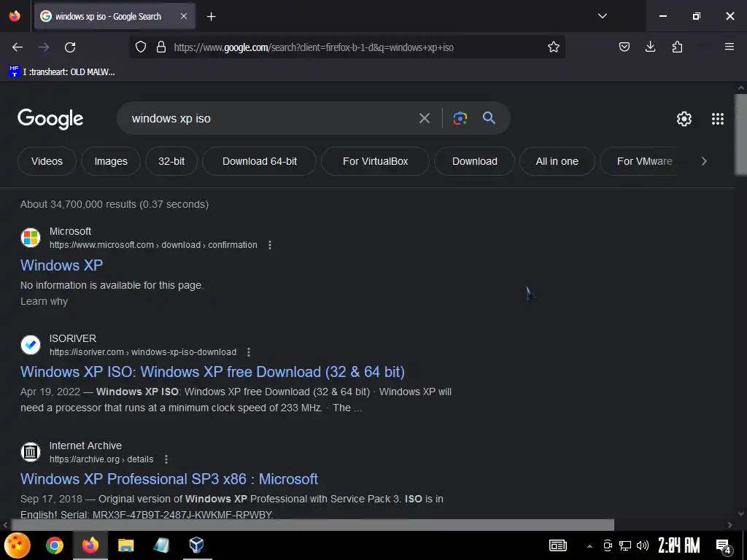Open the 2:04 AM clock

[x=679, y=545]
